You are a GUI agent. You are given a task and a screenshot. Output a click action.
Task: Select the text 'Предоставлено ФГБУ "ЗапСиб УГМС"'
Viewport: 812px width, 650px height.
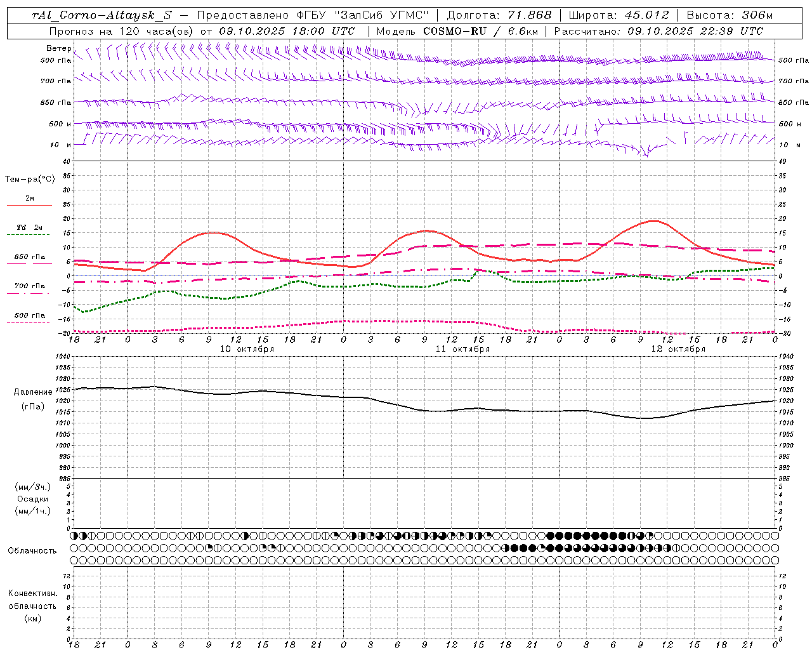click(313, 15)
